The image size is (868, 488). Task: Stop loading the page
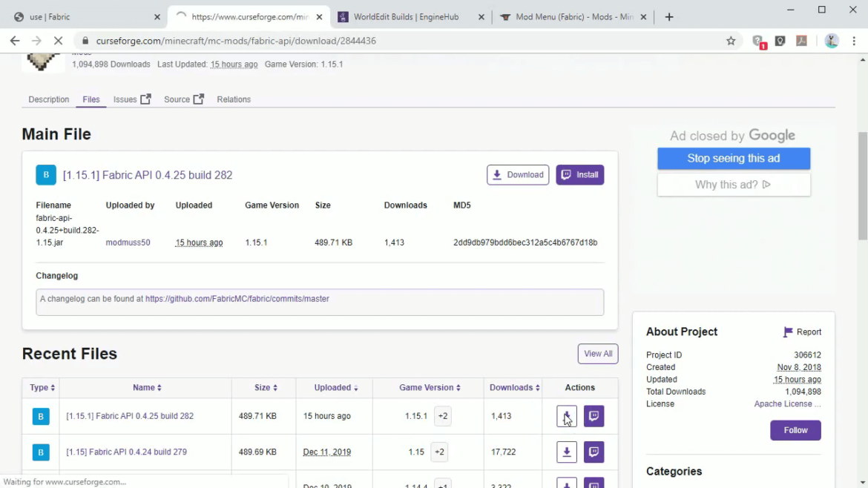(x=57, y=41)
